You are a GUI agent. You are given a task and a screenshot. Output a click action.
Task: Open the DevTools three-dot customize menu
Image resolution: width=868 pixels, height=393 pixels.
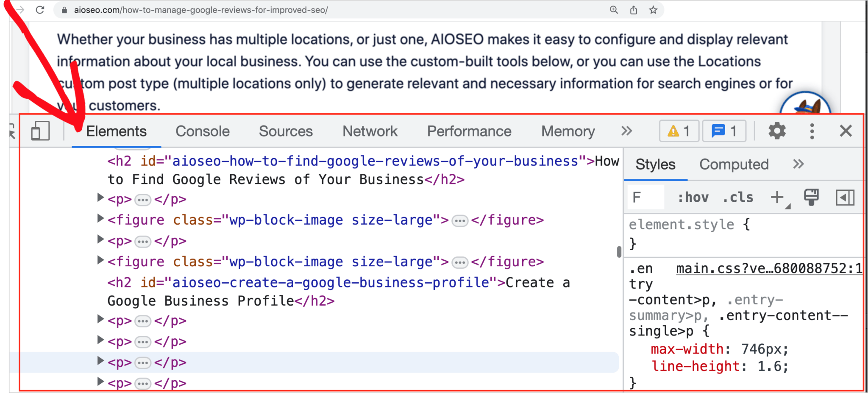(x=812, y=131)
